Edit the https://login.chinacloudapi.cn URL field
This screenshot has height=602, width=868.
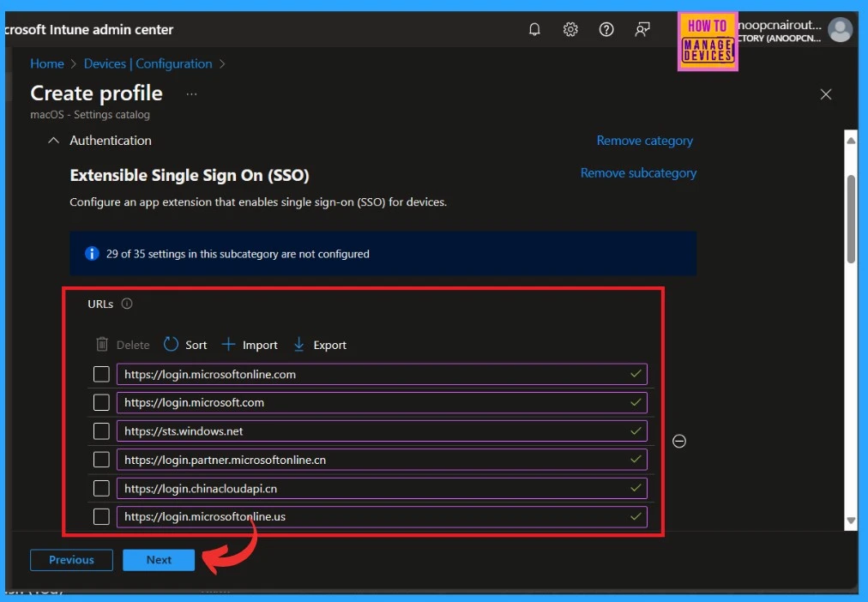[x=382, y=488]
